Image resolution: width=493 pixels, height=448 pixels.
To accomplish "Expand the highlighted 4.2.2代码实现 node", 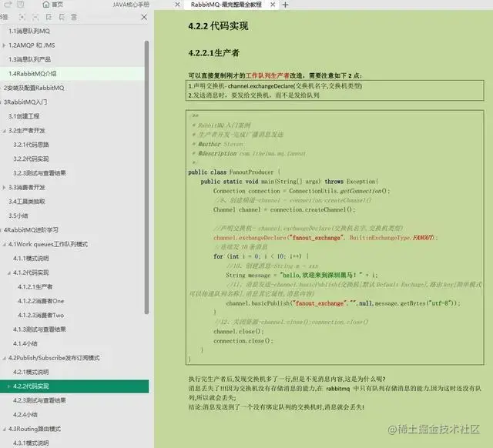I will click(x=8, y=386).
